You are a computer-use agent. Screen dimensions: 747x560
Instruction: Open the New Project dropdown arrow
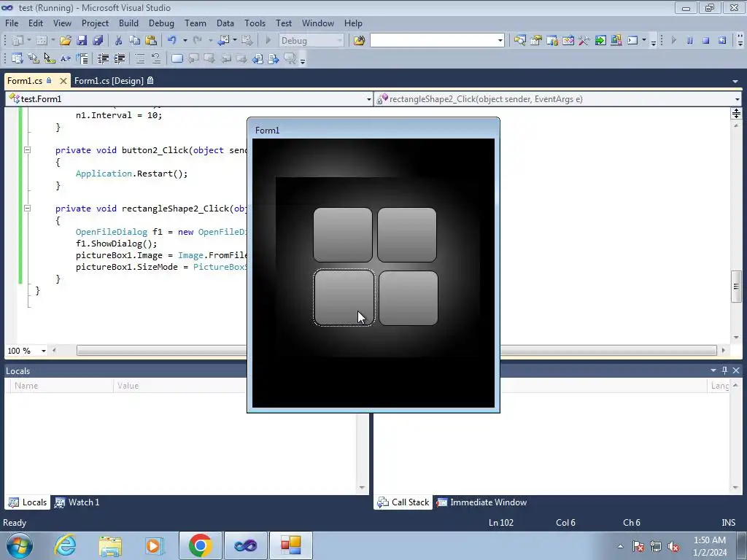coord(29,41)
